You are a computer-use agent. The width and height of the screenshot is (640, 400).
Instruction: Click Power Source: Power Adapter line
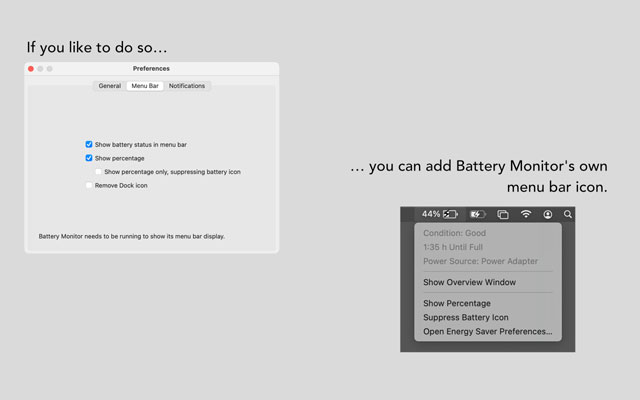click(x=480, y=261)
